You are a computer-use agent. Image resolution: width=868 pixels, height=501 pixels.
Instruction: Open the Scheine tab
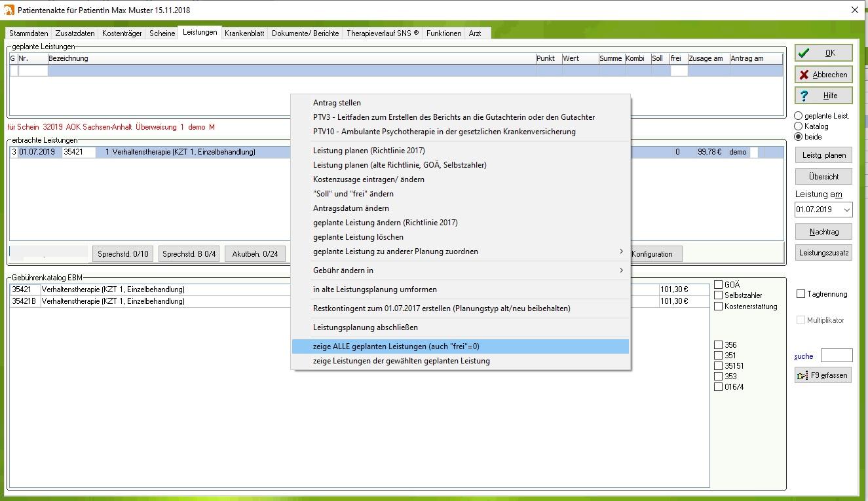coord(162,33)
